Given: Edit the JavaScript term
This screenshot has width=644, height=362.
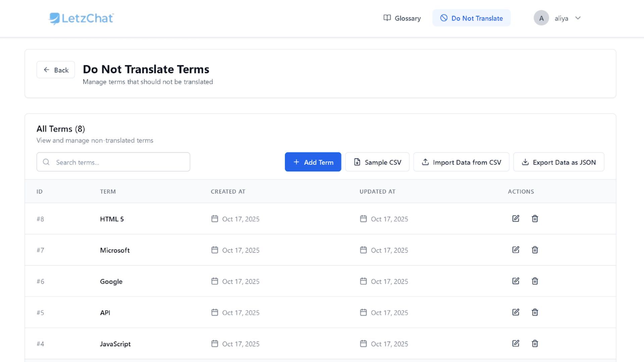Looking at the screenshot, I should (x=516, y=343).
